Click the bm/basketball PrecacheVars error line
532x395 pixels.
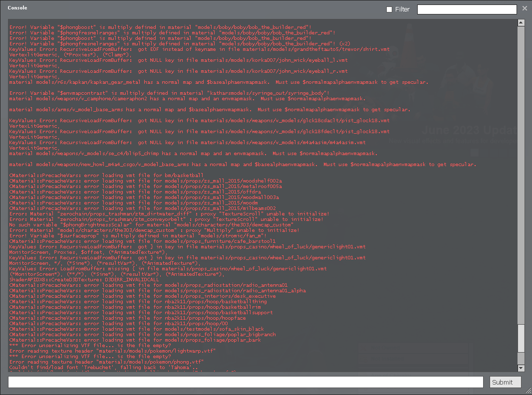point(106,176)
